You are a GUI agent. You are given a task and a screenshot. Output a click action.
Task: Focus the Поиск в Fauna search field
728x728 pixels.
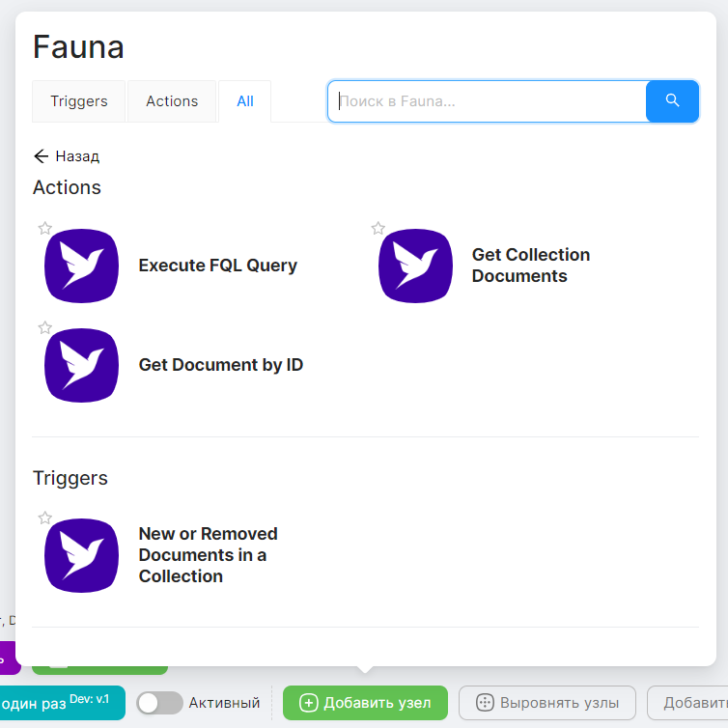488,100
